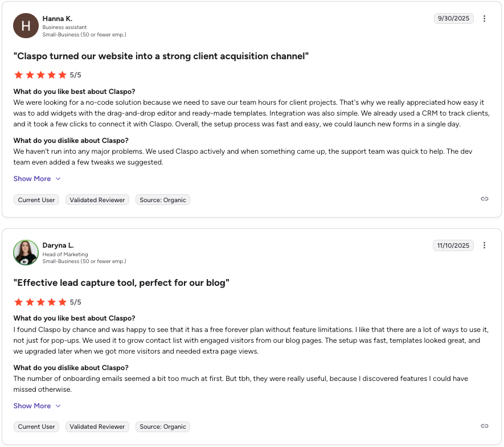Open the options menu on Hanna K.'s review

click(484, 19)
